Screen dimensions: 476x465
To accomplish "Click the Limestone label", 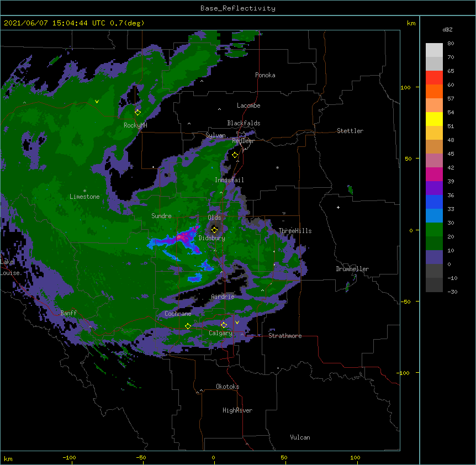I will (84, 197).
